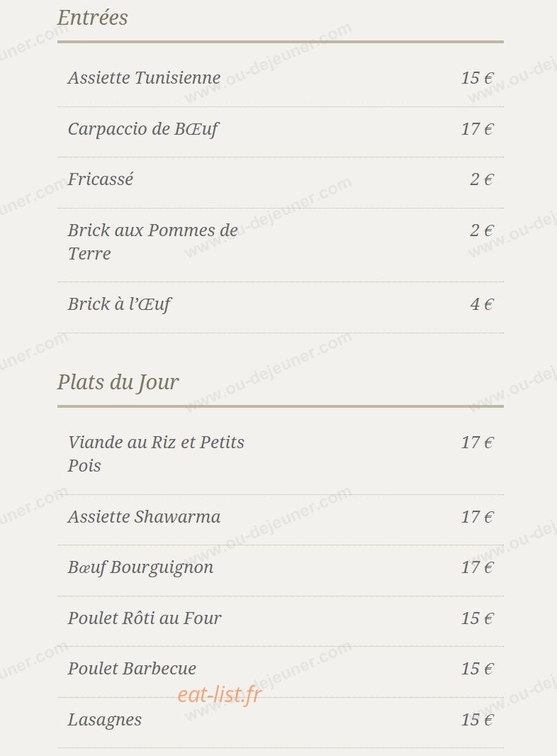This screenshot has width=557, height=756.
Task: Select Viande au Riz et Petits Pois
Action: [156, 454]
